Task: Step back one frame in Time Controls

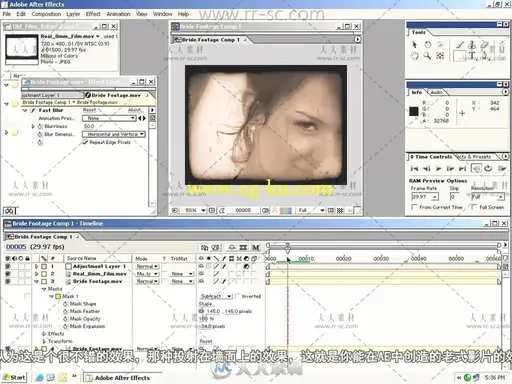Action: pos(427,169)
